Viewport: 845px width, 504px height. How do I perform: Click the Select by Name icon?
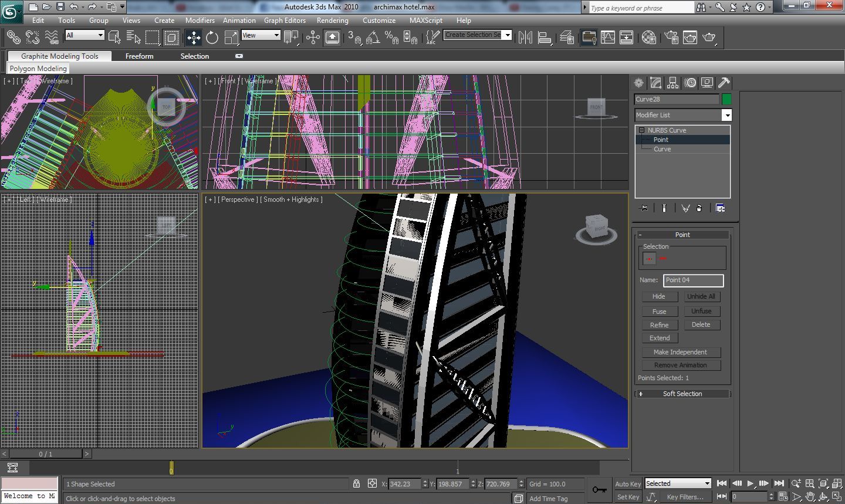pos(133,38)
